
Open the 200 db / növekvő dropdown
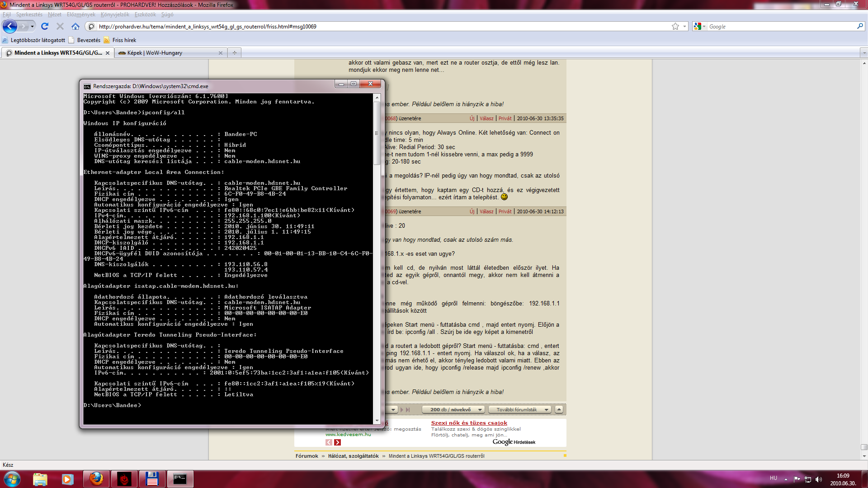coord(453,410)
